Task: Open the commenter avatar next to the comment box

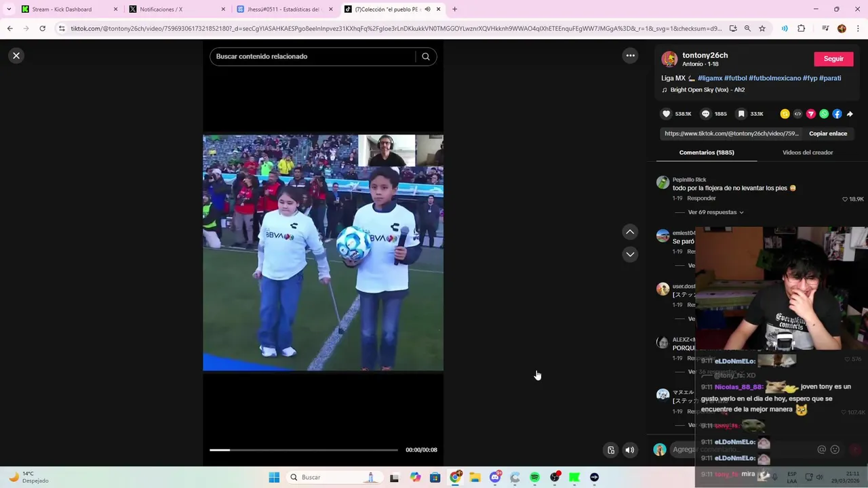Action: 660,449
